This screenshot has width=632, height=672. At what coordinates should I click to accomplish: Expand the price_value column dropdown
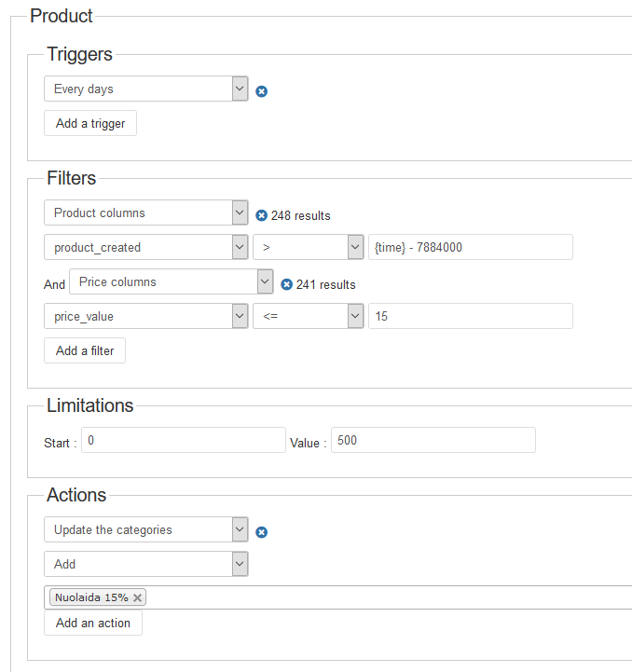click(146, 316)
